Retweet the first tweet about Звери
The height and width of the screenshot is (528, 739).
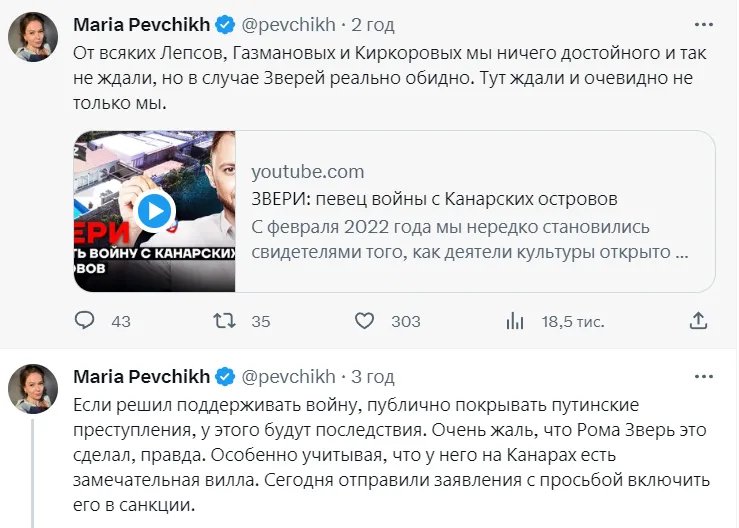coord(226,321)
